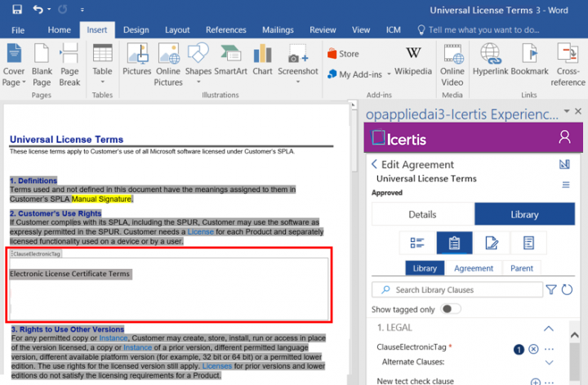Insert a Page Break

[x=69, y=65]
